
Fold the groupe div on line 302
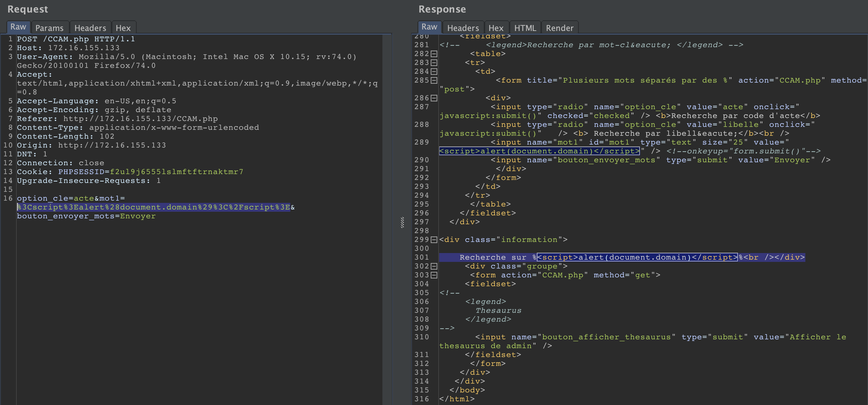tap(434, 266)
